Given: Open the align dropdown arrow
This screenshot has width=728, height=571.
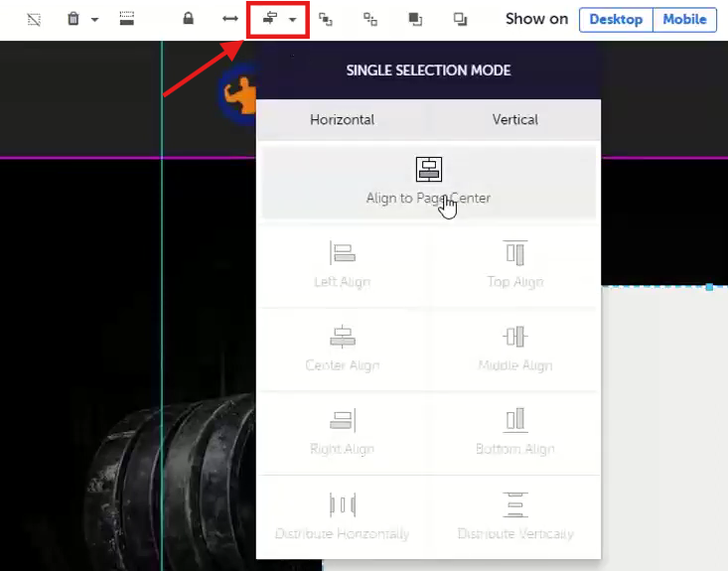Looking at the screenshot, I should click(x=293, y=20).
